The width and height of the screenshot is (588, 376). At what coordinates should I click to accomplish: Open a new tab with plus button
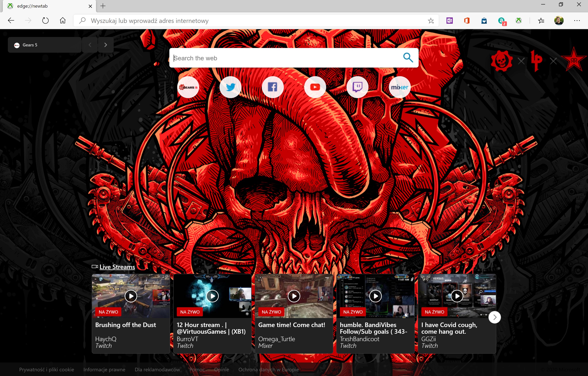[103, 6]
